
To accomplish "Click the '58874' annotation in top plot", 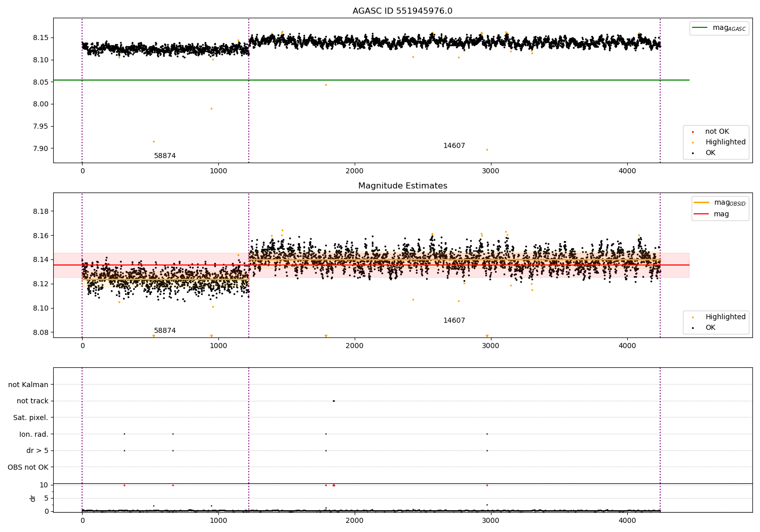I will [165, 156].
